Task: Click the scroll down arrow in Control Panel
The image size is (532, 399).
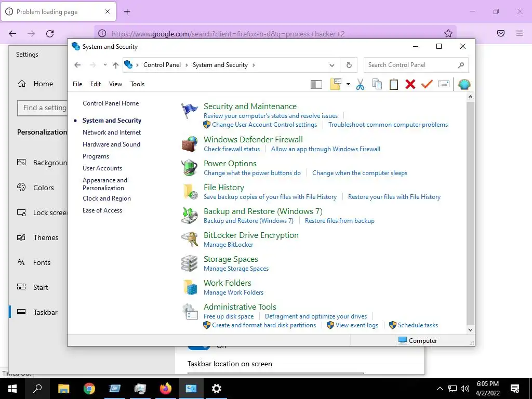Action: (x=470, y=330)
